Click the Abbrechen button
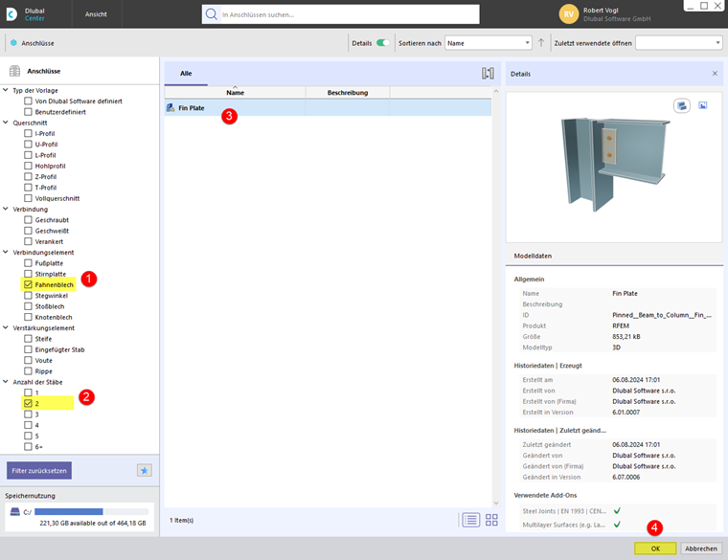The height and width of the screenshot is (560, 728). 700,549
